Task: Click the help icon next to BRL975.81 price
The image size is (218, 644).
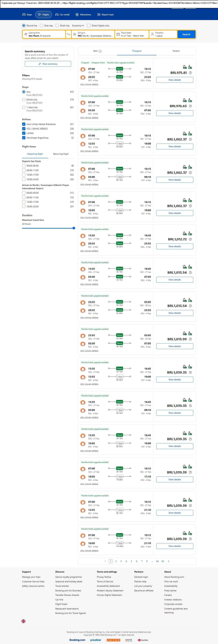Action: [190, 73]
